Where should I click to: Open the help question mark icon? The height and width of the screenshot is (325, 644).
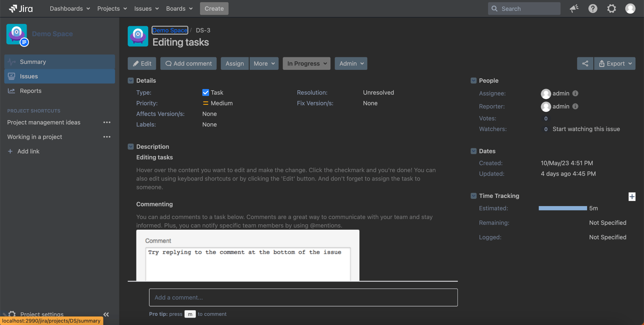click(593, 8)
